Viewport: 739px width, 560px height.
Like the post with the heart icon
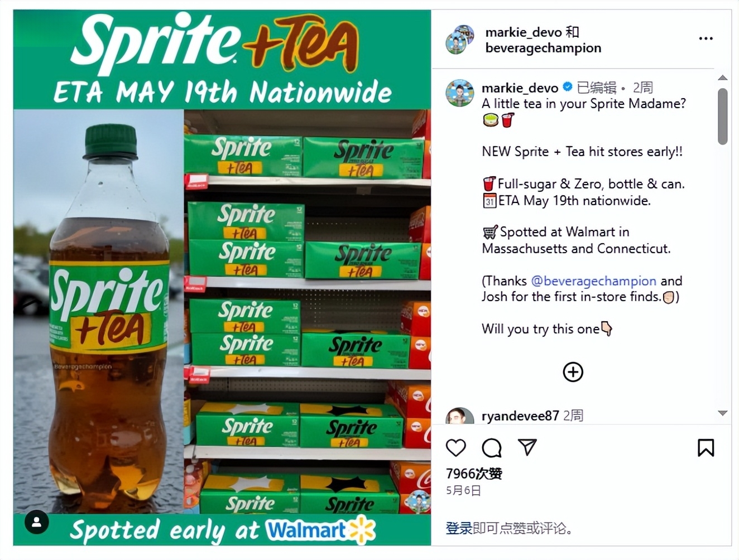coord(456,447)
